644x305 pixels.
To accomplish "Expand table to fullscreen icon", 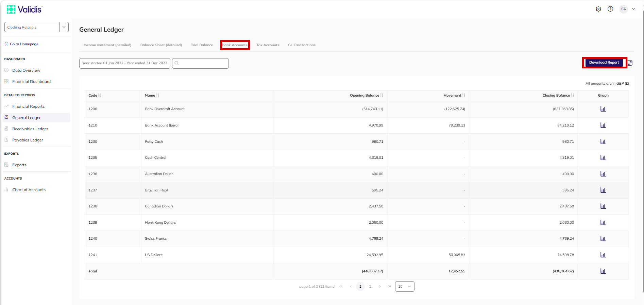I will (x=630, y=63).
